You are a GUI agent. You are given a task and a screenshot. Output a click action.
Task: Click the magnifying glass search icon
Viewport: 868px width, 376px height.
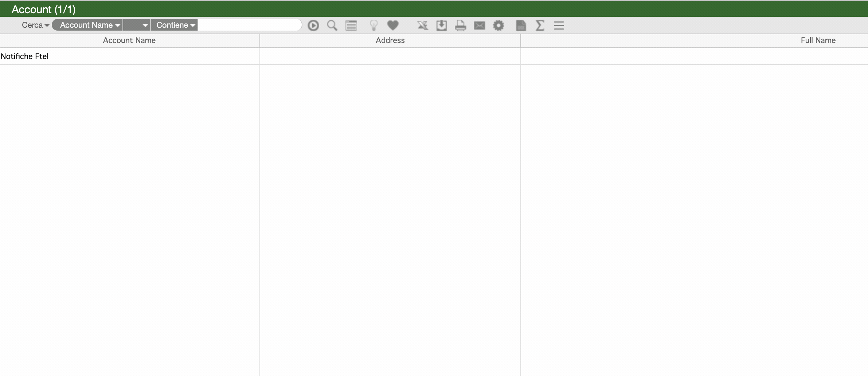(x=332, y=26)
